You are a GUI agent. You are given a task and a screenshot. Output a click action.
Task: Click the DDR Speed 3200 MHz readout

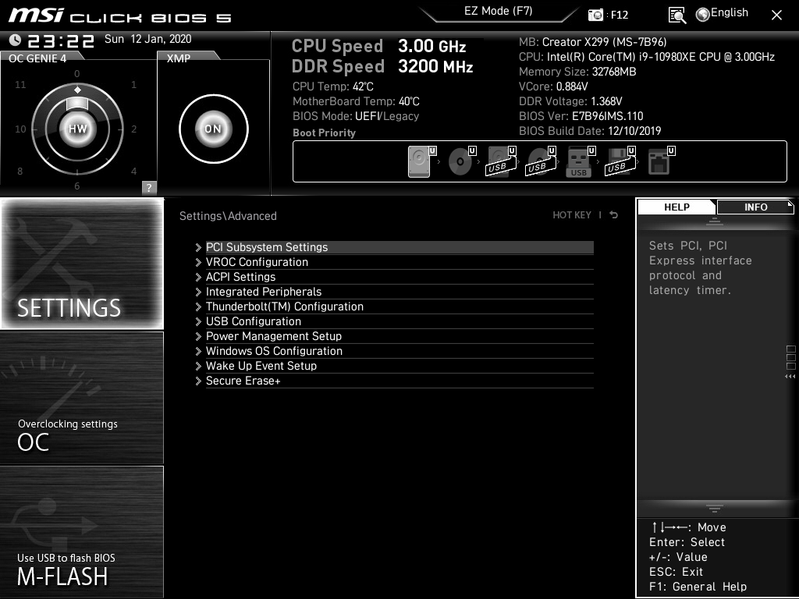[x=382, y=66]
